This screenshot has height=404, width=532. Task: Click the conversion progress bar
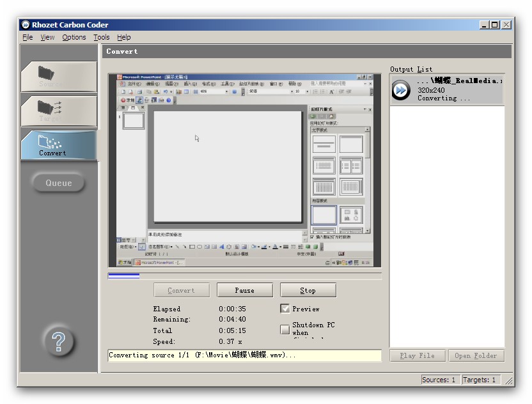(244, 276)
